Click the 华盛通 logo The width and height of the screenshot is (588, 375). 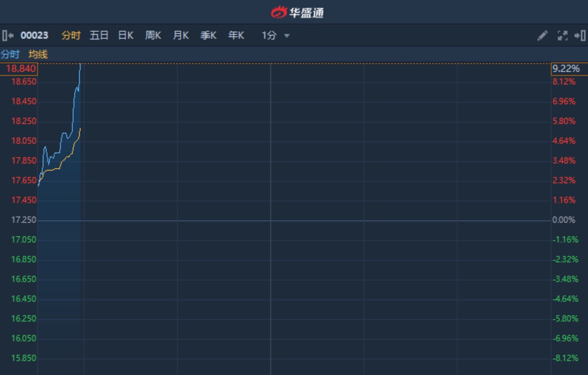tap(297, 12)
